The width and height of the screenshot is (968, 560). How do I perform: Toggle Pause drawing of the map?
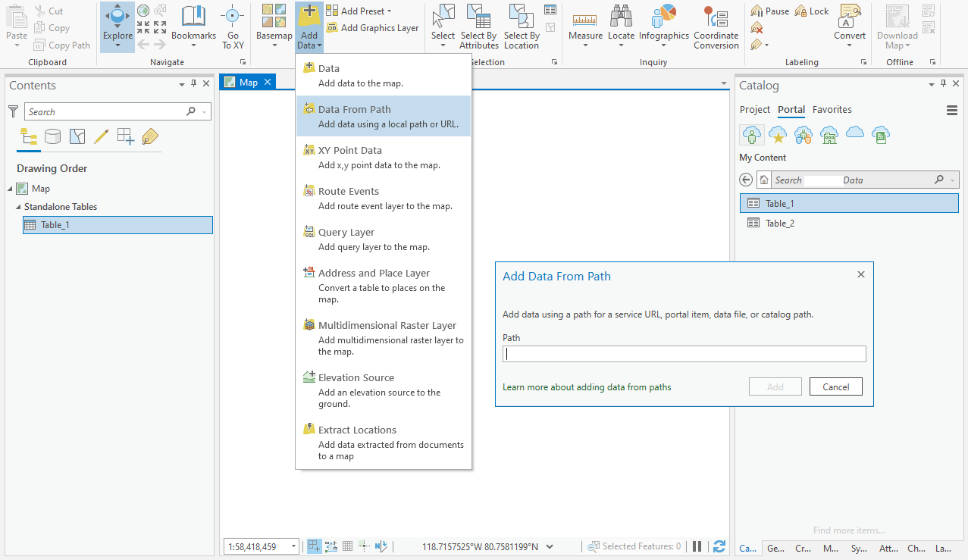(695, 546)
